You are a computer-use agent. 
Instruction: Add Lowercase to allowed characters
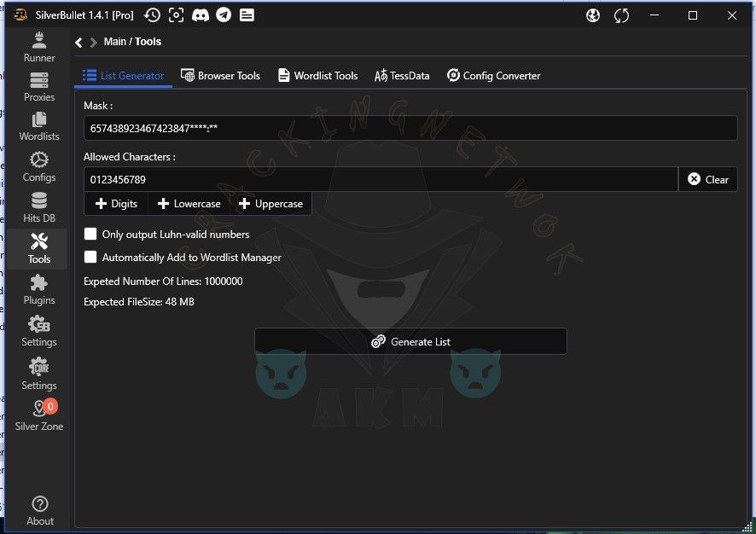[189, 204]
